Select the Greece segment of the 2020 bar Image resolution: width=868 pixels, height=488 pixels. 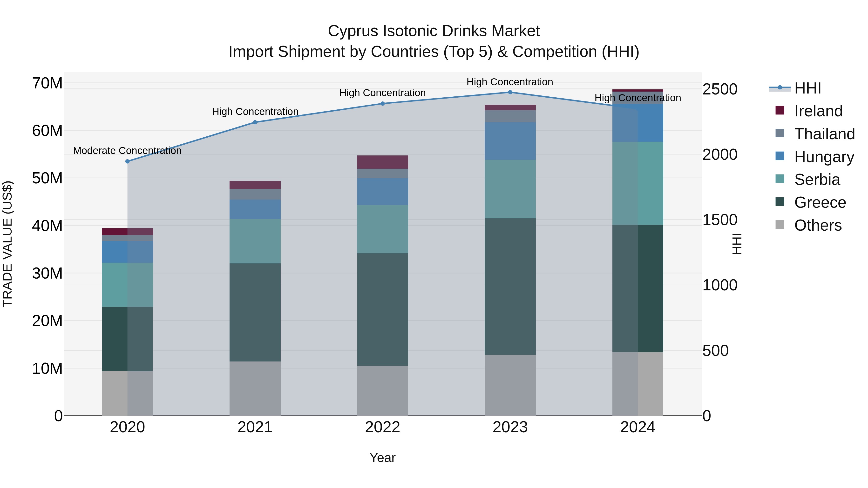pyautogui.click(x=127, y=339)
